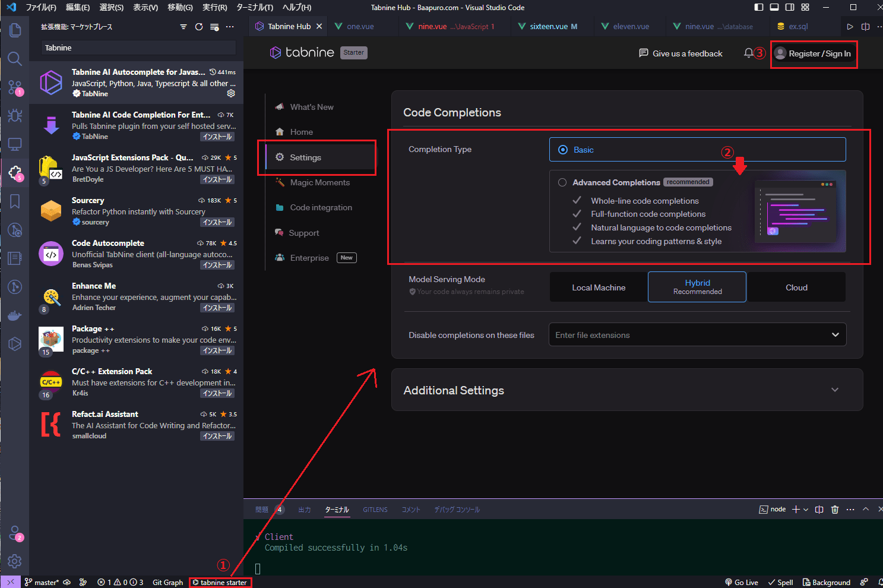Click Register / Sign In button
883x588 pixels.
click(x=814, y=53)
